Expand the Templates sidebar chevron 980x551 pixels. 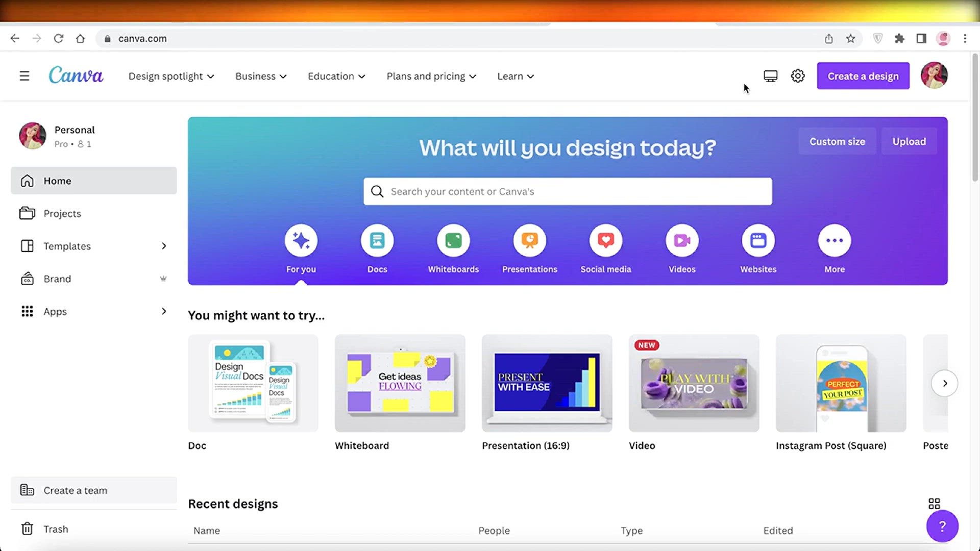coord(164,246)
